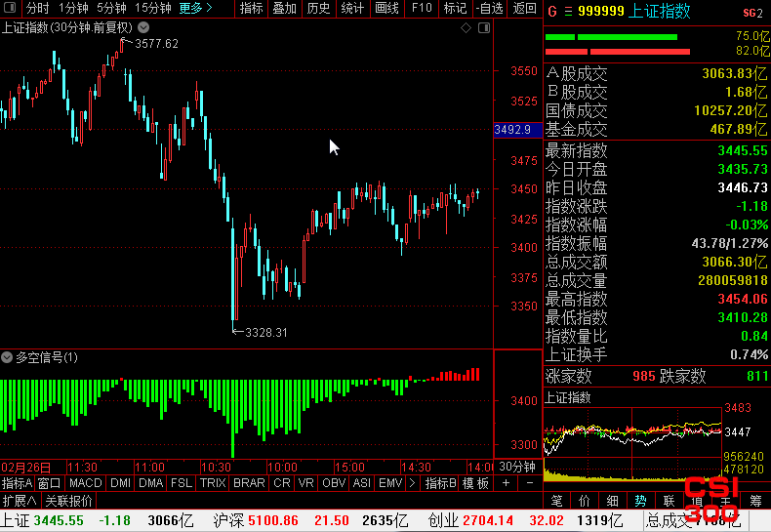Open the 多空信号(1) indicator dropdown
The height and width of the screenshot is (532, 771).
coord(7,357)
